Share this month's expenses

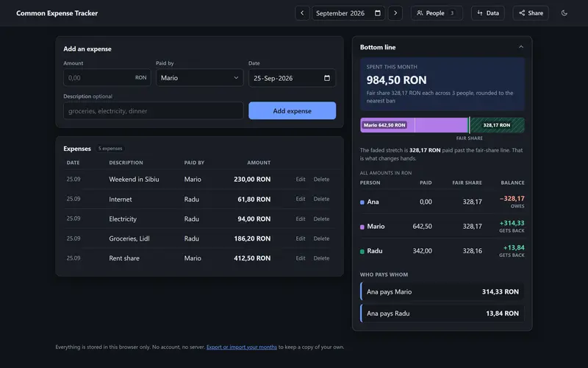pyautogui.click(x=531, y=13)
